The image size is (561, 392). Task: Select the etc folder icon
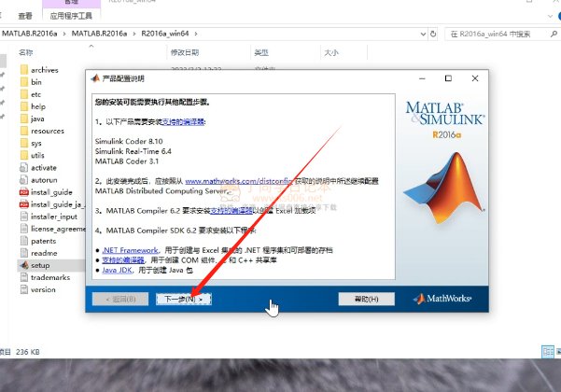click(x=24, y=94)
